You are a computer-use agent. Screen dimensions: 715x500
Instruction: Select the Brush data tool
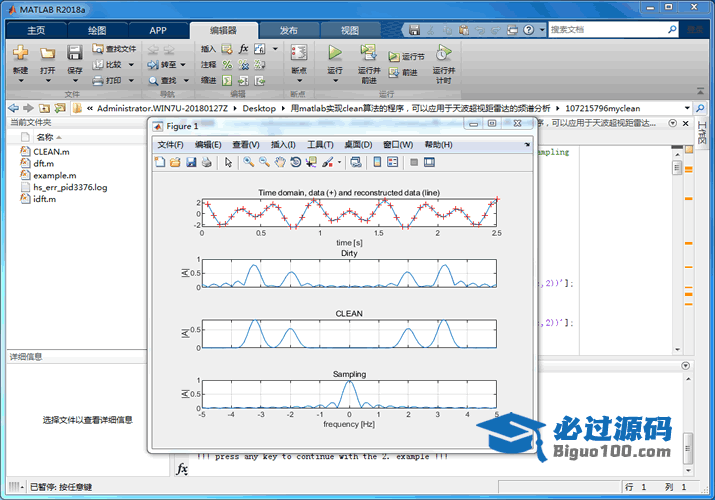[x=327, y=162]
